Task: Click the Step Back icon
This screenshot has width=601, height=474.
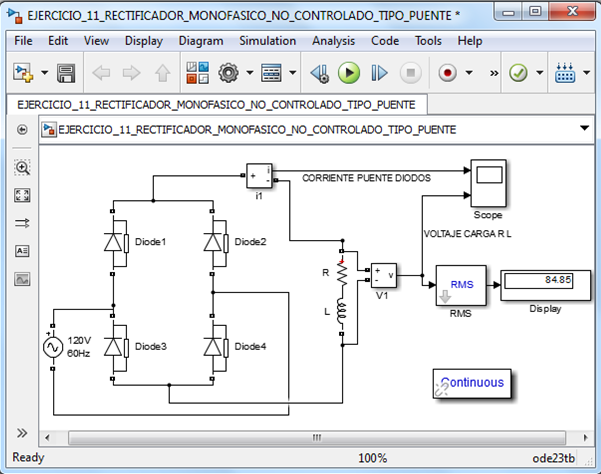Action: tap(318, 73)
